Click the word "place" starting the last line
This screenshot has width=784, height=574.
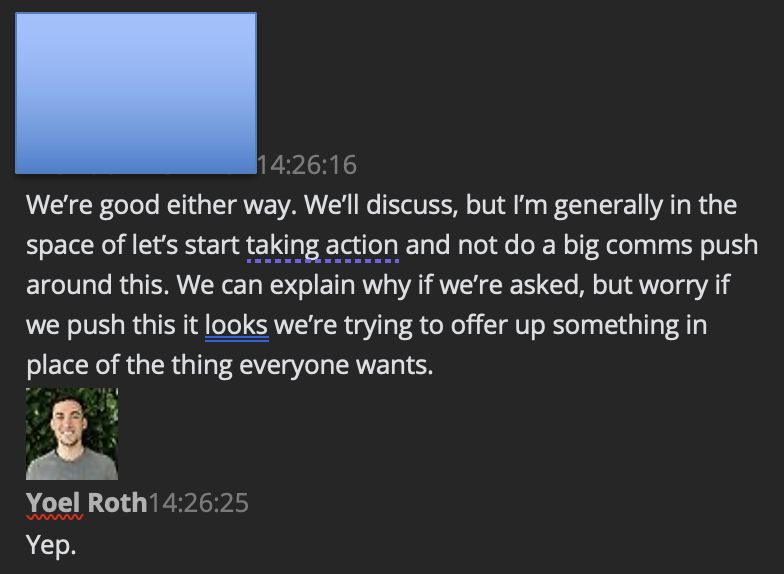[59, 365]
